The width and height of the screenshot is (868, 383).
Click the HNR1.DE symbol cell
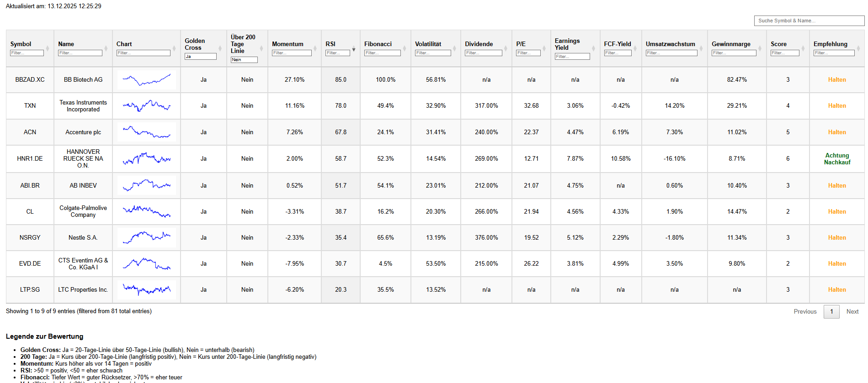pos(30,158)
